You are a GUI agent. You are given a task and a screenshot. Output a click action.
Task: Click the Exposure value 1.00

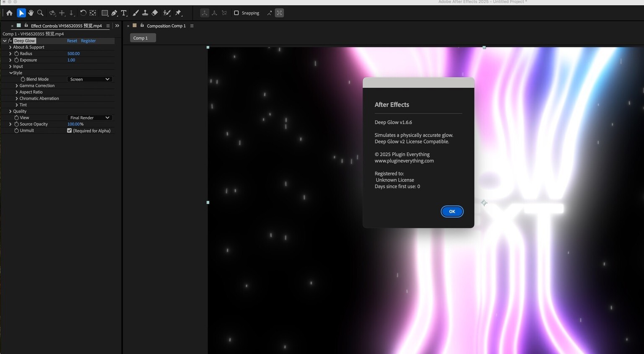pyautogui.click(x=71, y=60)
